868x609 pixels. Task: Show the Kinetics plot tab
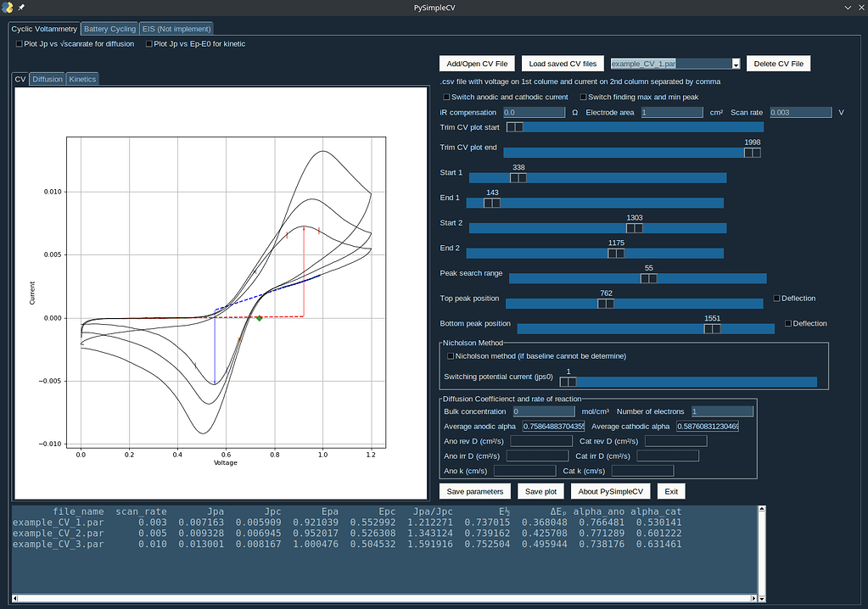tap(82, 79)
